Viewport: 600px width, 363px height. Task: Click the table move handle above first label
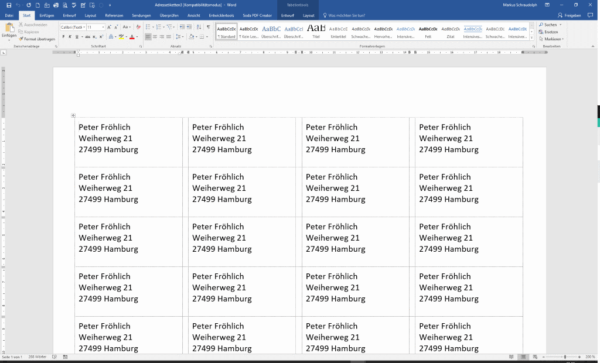(x=73, y=115)
